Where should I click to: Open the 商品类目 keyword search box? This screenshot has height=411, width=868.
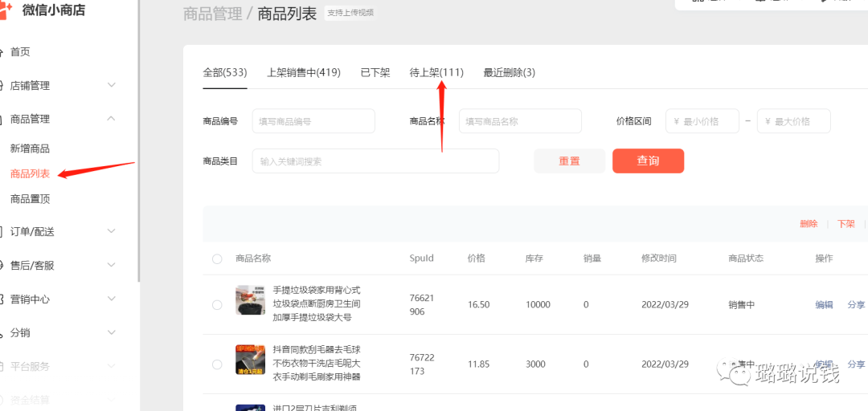[x=375, y=161]
